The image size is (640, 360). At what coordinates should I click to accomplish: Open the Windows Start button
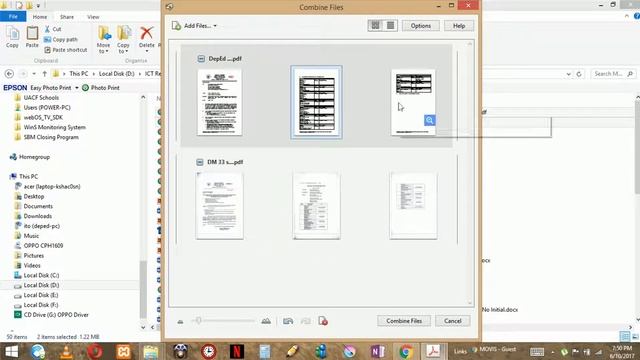pos(11,351)
